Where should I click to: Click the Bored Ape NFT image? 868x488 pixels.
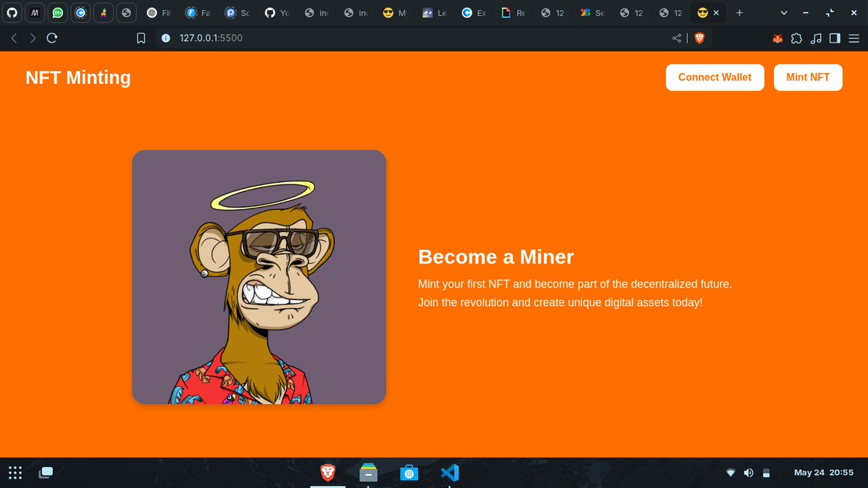tap(259, 277)
